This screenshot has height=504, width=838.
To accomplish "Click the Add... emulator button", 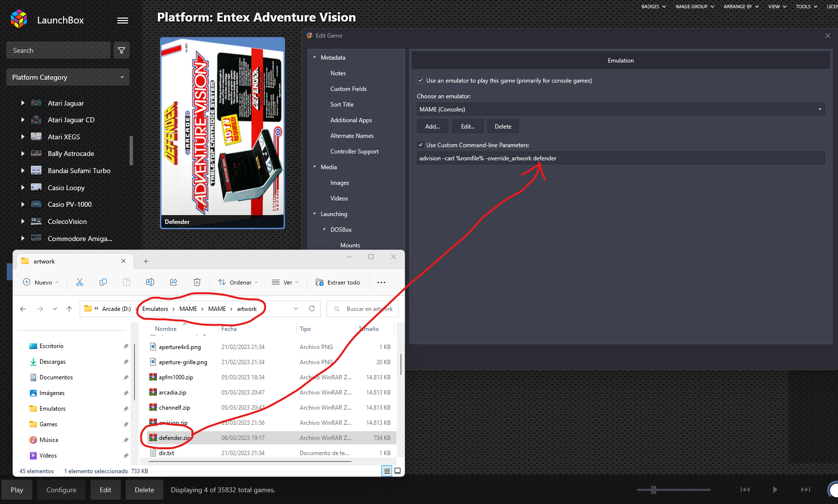I will (433, 126).
